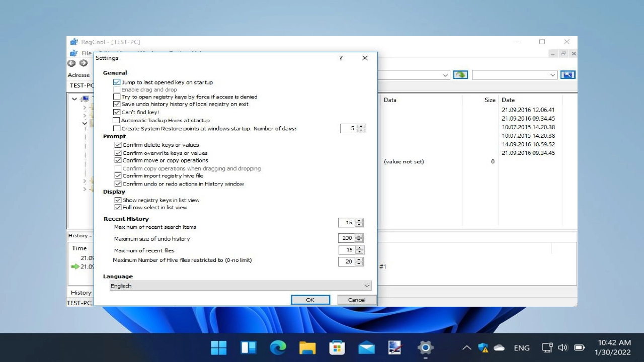The width and height of the screenshot is (644, 362).
Task: Select the TEST-PC tab in RegCool
Action: click(80, 85)
